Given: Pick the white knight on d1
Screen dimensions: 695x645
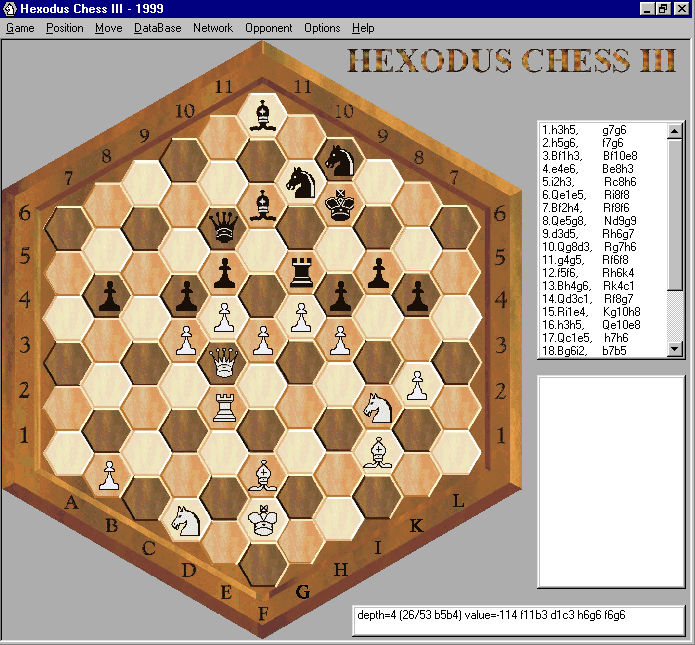Looking at the screenshot, I should pyautogui.click(x=186, y=521).
